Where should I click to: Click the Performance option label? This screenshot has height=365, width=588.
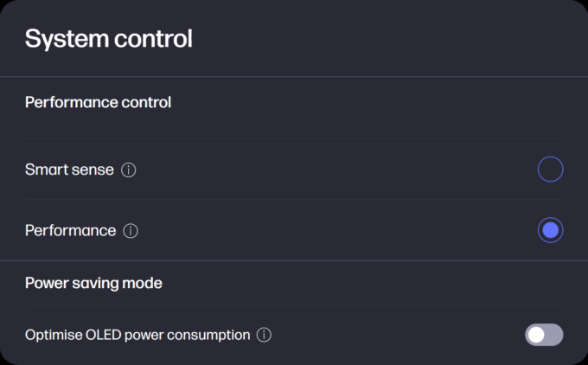tap(71, 230)
